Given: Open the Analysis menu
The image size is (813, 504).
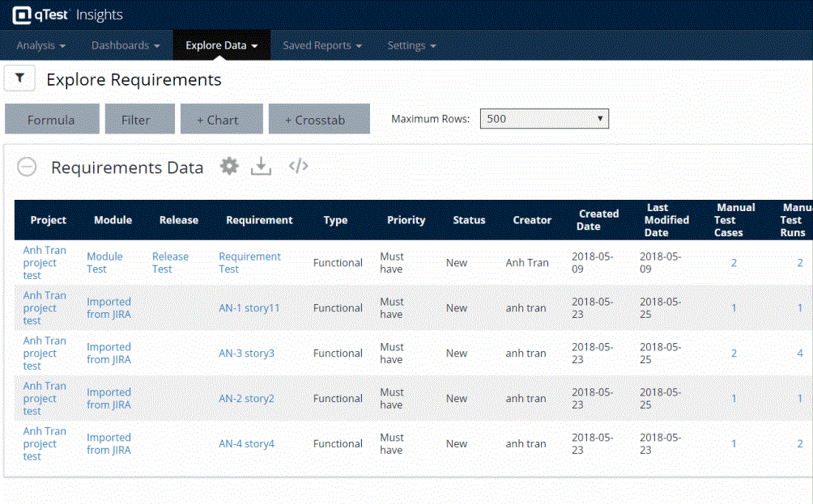Looking at the screenshot, I should coord(39,45).
